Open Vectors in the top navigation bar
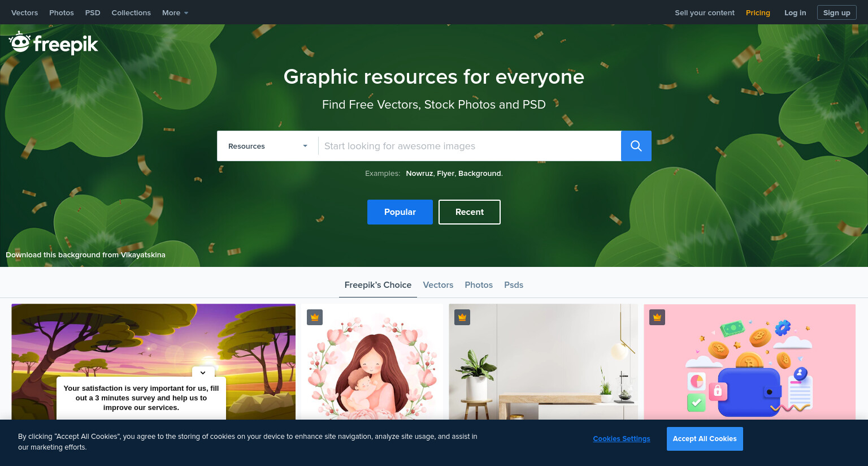Image resolution: width=868 pixels, height=466 pixels. click(x=25, y=12)
